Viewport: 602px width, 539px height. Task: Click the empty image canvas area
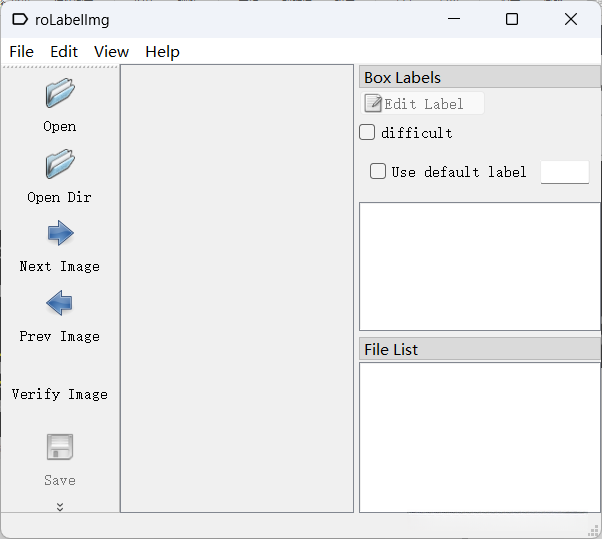pos(237,288)
